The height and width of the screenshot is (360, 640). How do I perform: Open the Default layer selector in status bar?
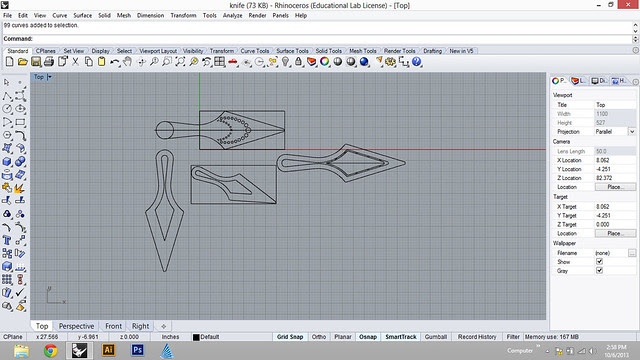click(210, 337)
